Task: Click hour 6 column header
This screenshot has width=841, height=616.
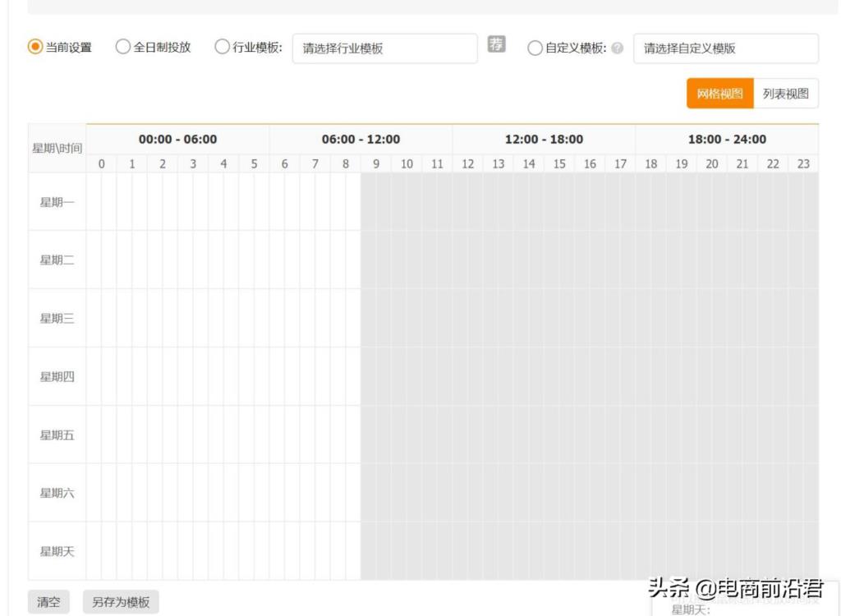Action: (285, 163)
